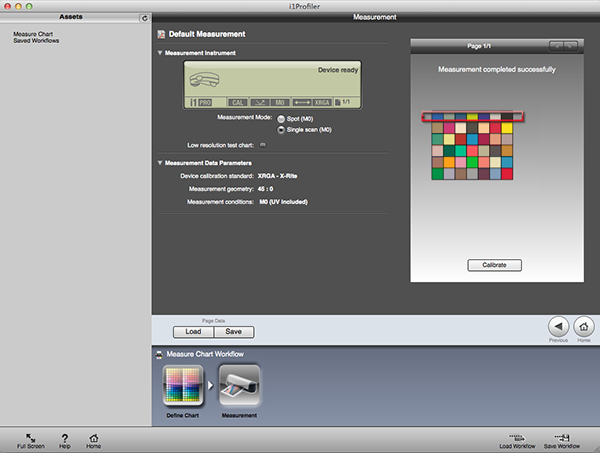Click the '45 : 0' measurement geometry value

(x=265, y=189)
